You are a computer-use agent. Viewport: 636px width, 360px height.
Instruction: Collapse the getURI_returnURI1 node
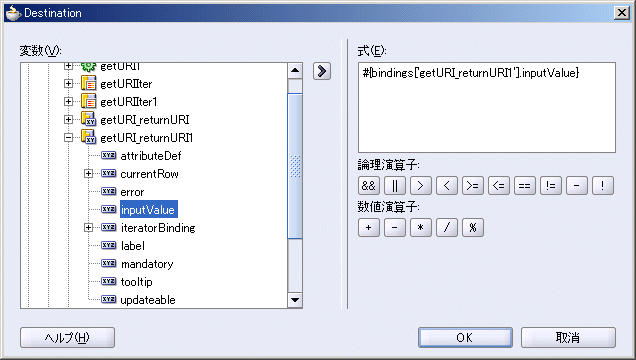68,138
